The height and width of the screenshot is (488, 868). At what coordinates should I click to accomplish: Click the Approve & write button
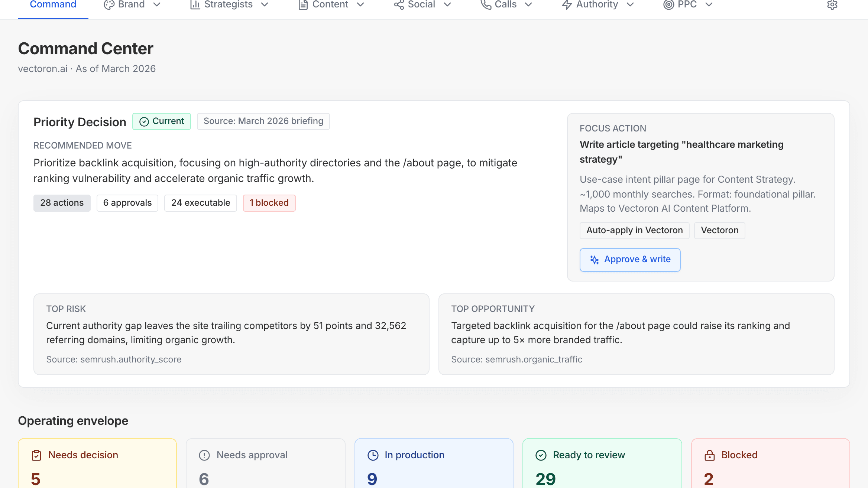pos(630,260)
